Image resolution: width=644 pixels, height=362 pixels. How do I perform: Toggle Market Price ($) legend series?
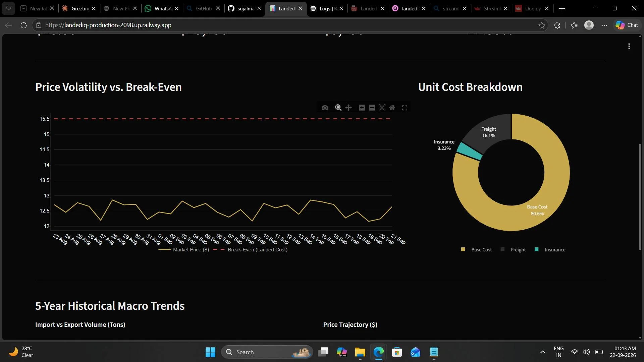(x=184, y=250)
